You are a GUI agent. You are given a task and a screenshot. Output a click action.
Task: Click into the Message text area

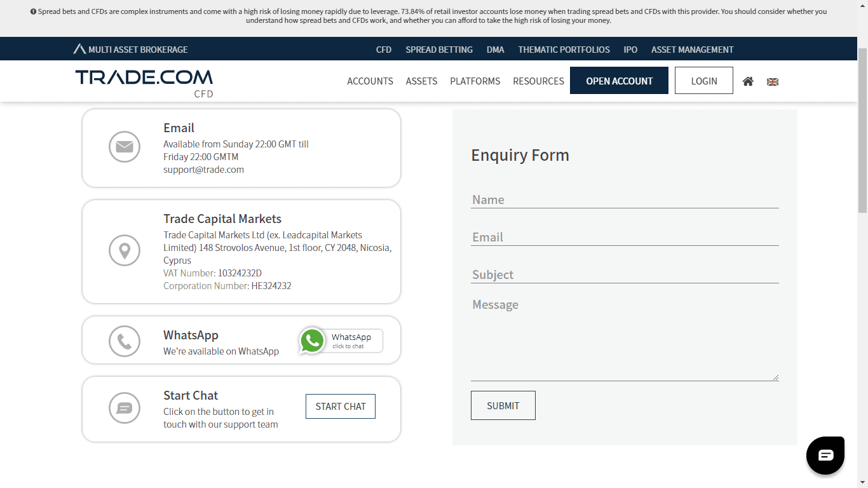625,337
